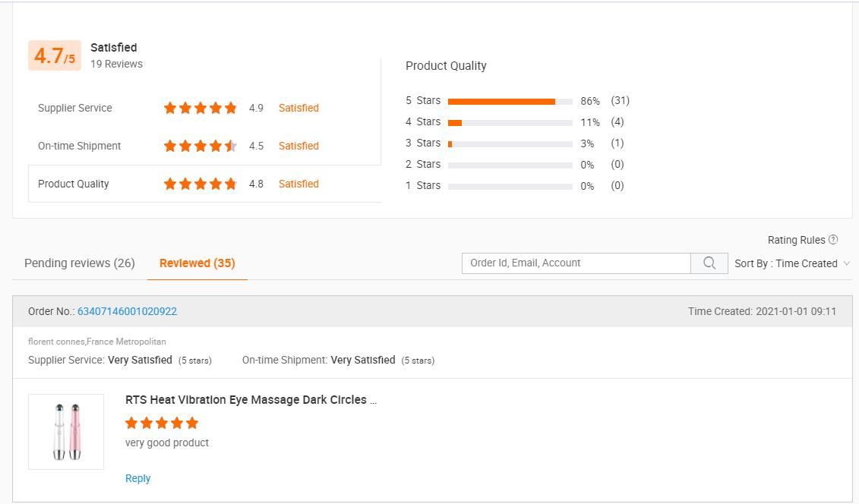Click the 4 Stars rating bar
Screen dimensions: 859x504
[510, 122]
